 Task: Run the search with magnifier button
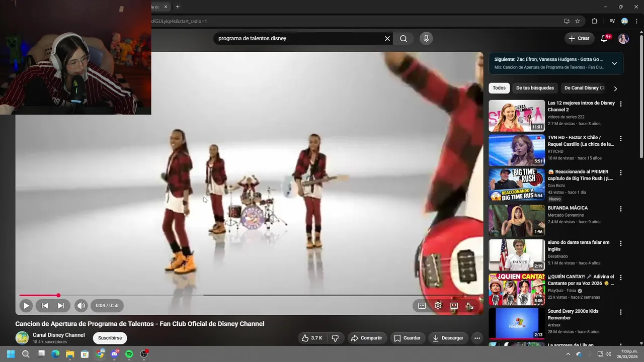tap(404, 38)
